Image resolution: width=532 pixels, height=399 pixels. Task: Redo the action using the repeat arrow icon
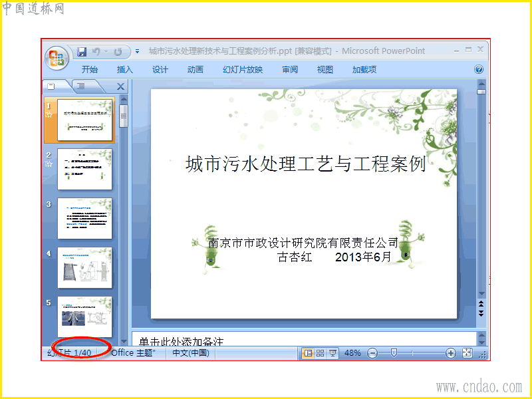click(118, 52)
